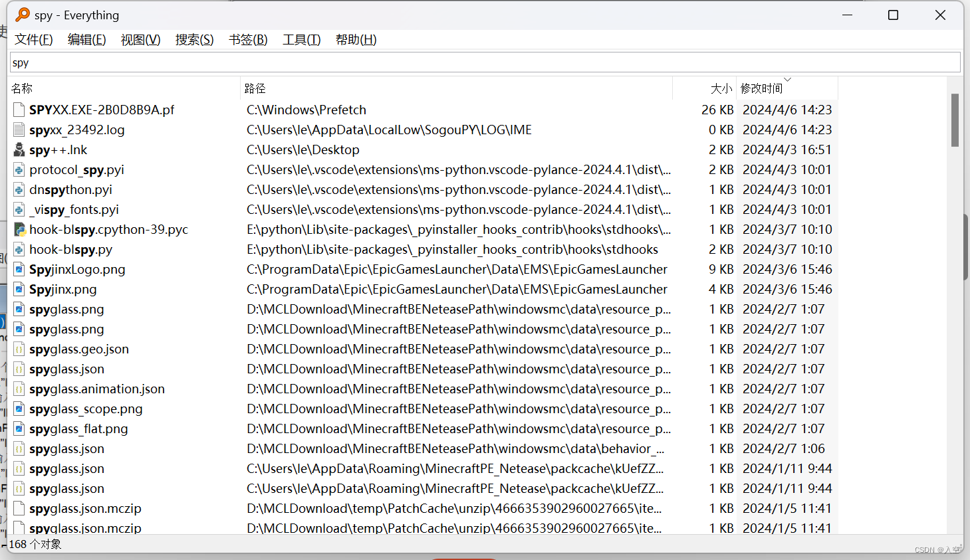The width and height of the screenshot is (970, 560).
Task: Select the file name Spyjinx.png
Action: (x=63, y=289)
